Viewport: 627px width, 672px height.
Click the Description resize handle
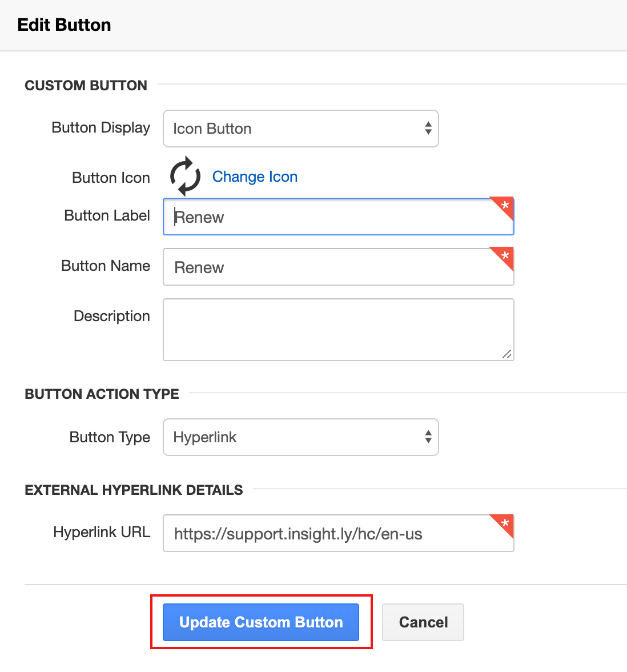tap(507, 354)
